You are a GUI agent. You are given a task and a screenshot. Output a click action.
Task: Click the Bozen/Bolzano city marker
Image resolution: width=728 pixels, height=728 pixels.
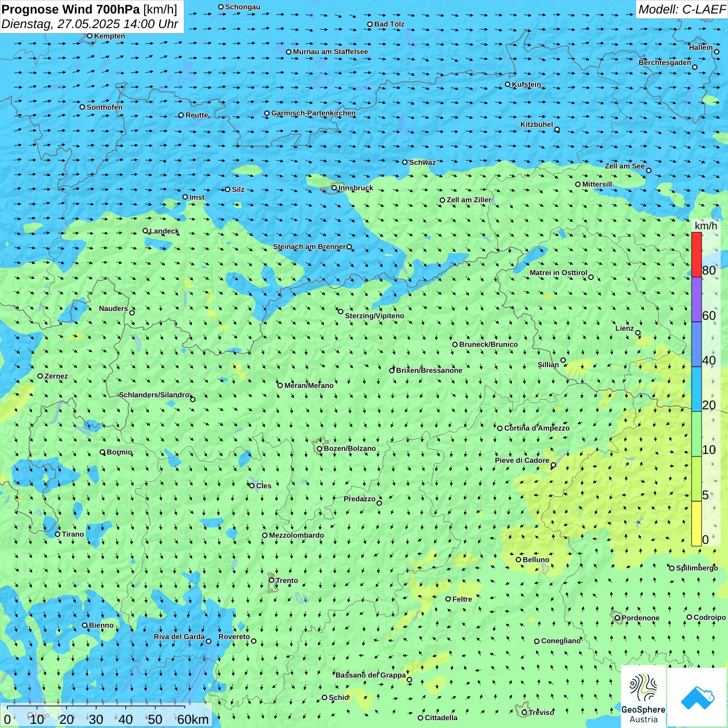(320, 449)
